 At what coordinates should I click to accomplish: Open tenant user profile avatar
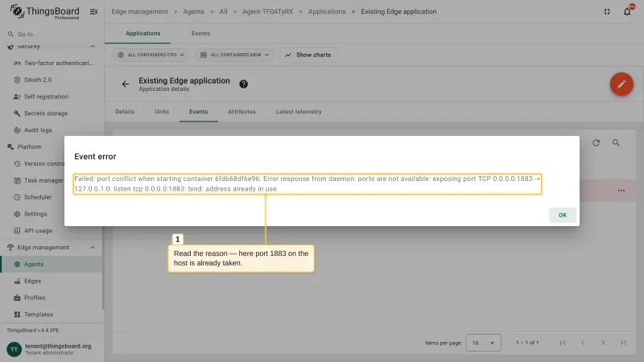coord(14,349)
